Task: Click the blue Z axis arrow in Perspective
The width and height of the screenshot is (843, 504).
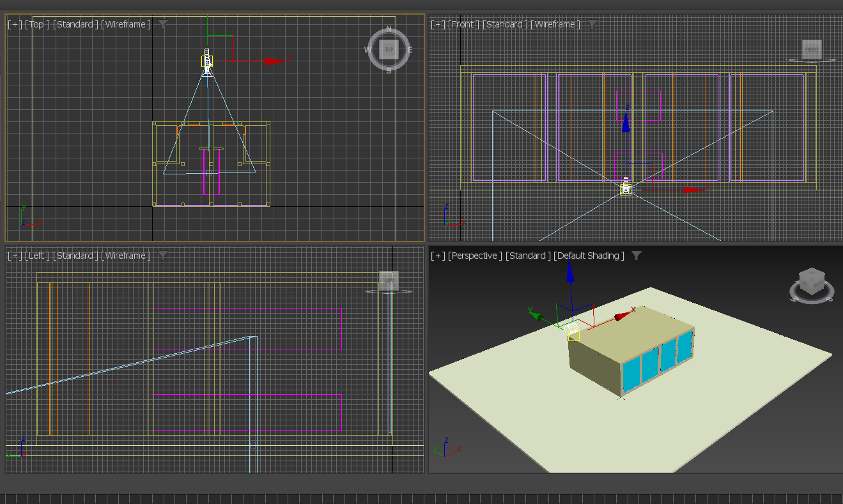Action: [x=569, y=273]
